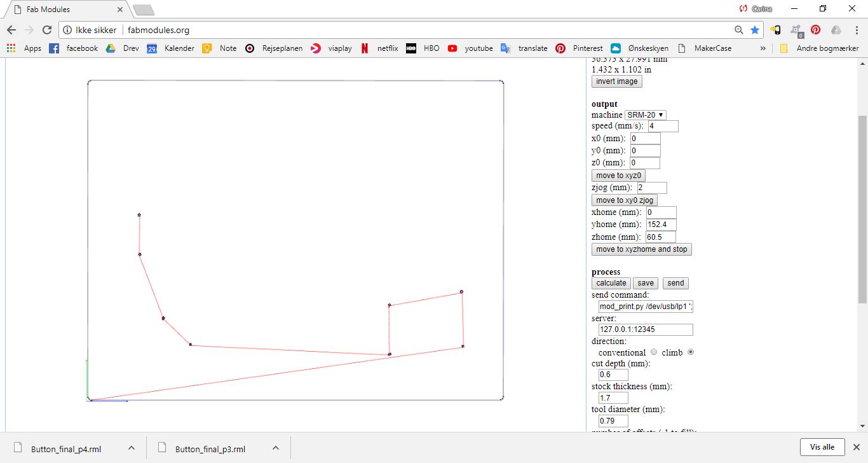Click the xhome (mm) input field

pyautogui.click(x=661, y=212)
